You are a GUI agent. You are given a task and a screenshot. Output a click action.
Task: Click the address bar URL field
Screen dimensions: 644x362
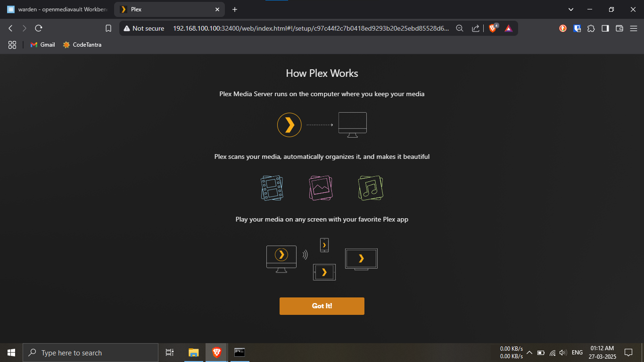[311, 28]
